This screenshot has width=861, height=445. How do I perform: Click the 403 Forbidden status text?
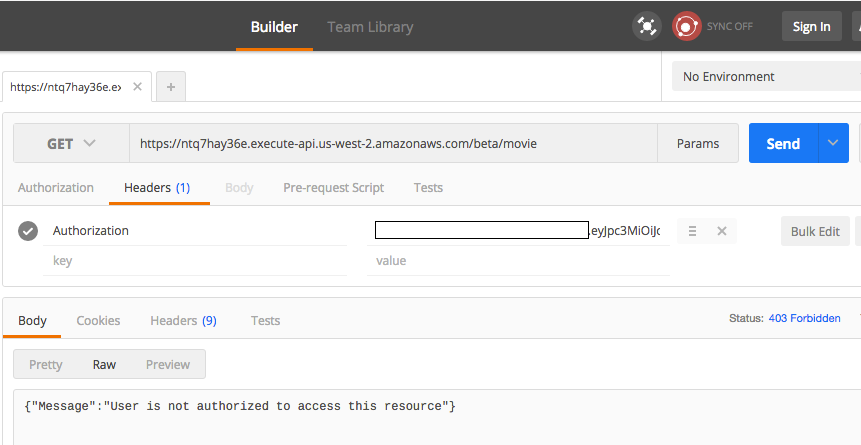point(804,318)
